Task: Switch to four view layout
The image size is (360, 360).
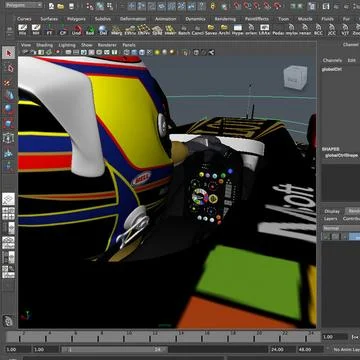Action: tap(9, 213)
